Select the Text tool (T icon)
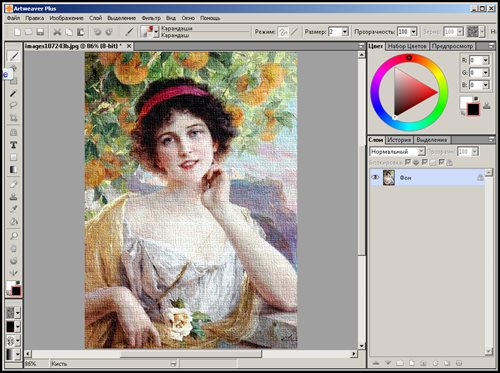The image size is (500, 373). (x=13, y=145)
